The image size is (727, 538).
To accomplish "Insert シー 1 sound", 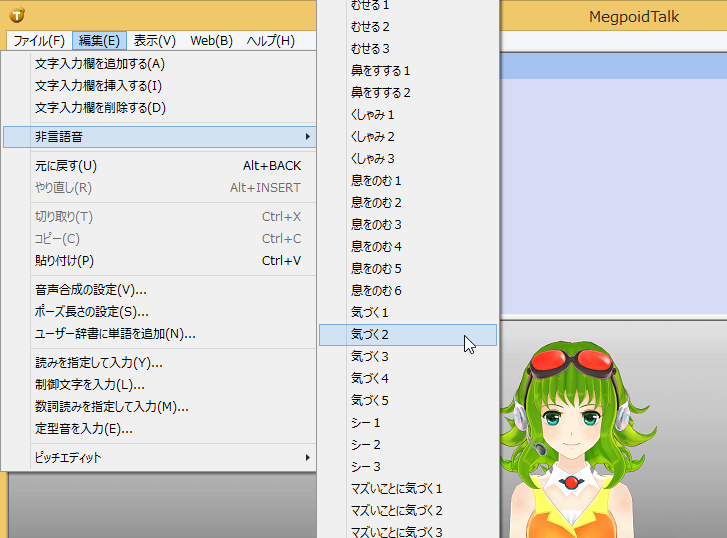I will point(408,423).
